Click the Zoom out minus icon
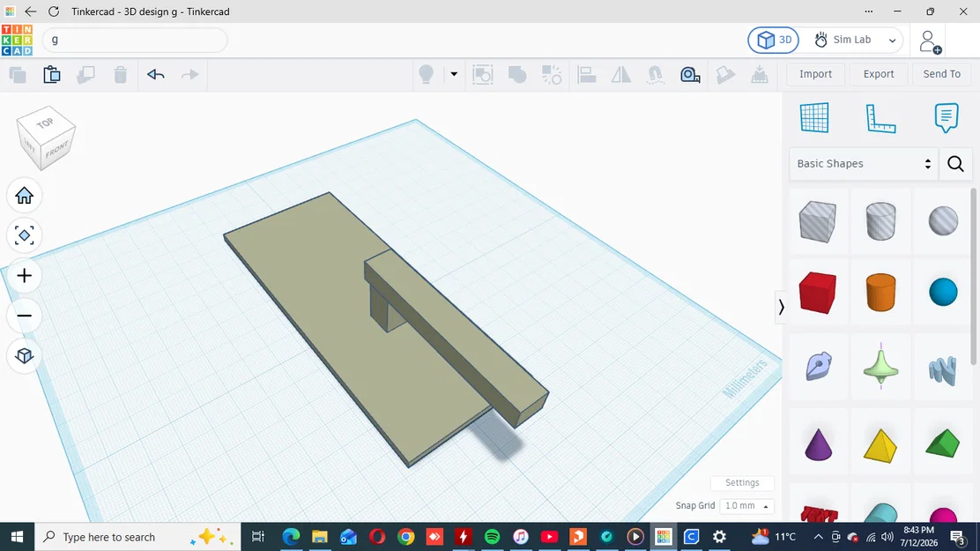The image size is (980, 551). click(25, 316)
